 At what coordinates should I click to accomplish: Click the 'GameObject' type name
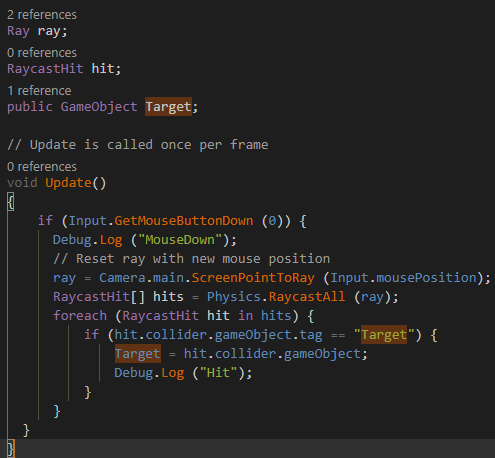(x=99, y=107)
